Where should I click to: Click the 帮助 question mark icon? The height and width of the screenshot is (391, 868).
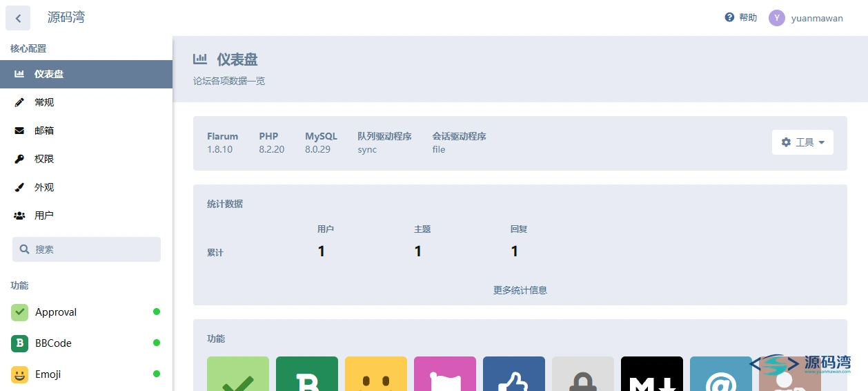click(729, 17)
